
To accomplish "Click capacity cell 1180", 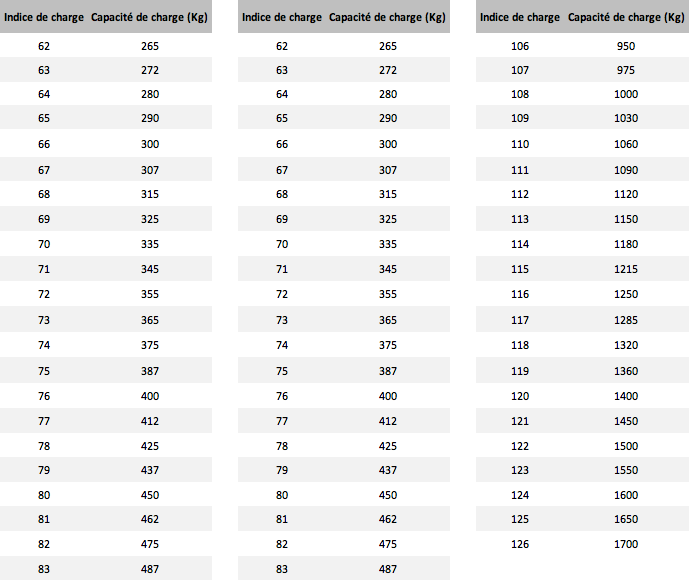I will (626, 244).
